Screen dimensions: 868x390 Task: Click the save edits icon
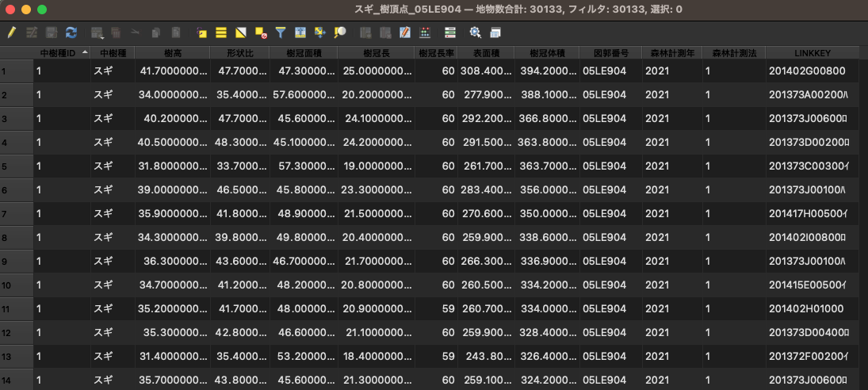tap(52, 32)
